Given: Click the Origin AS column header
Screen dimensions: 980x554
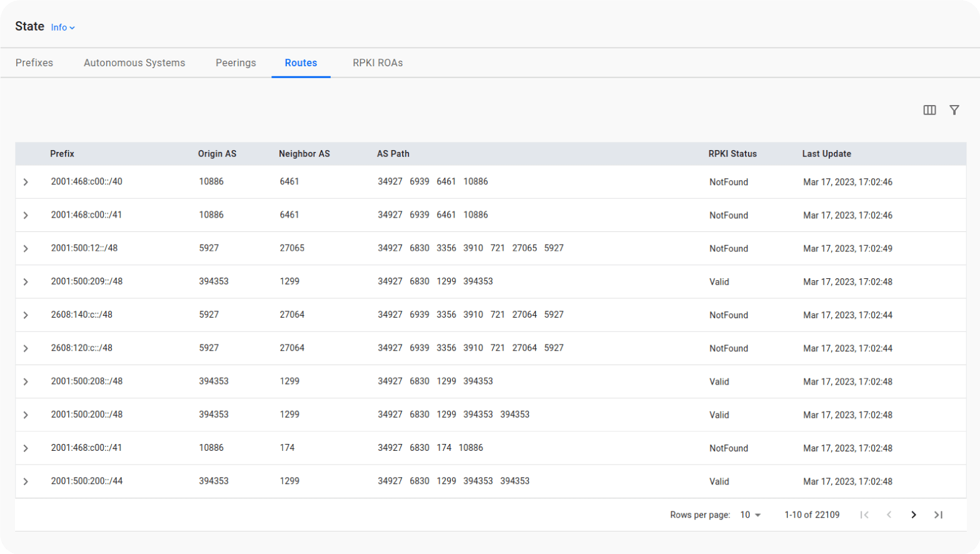Looking at the screenshot, I should pyautogui.click(x=217, y=154).
